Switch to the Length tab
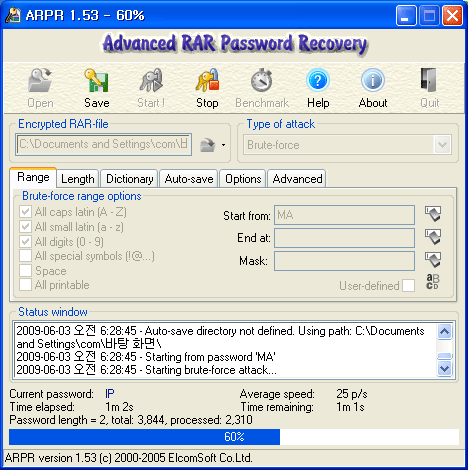Image resolution: width=468 pixels, height=470 pixels. click(78, 179)
